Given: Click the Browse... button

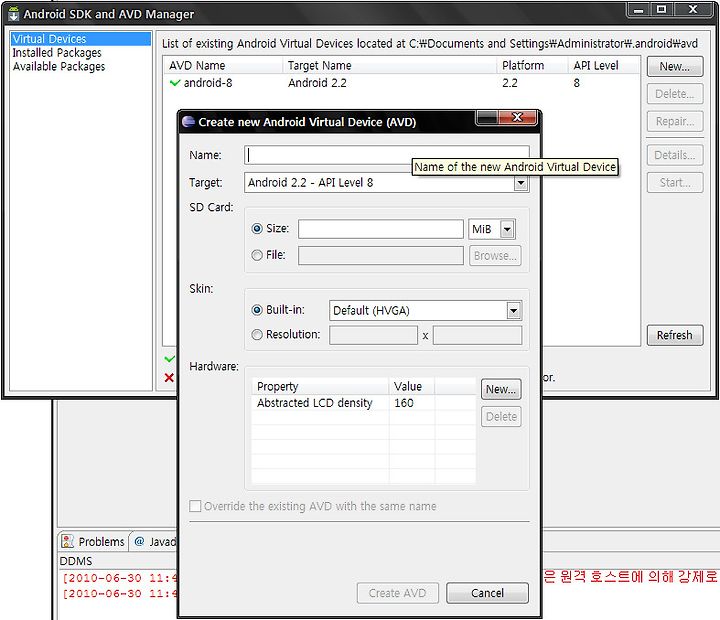Looking at the screenshot, I should click(x=495, y=256).
